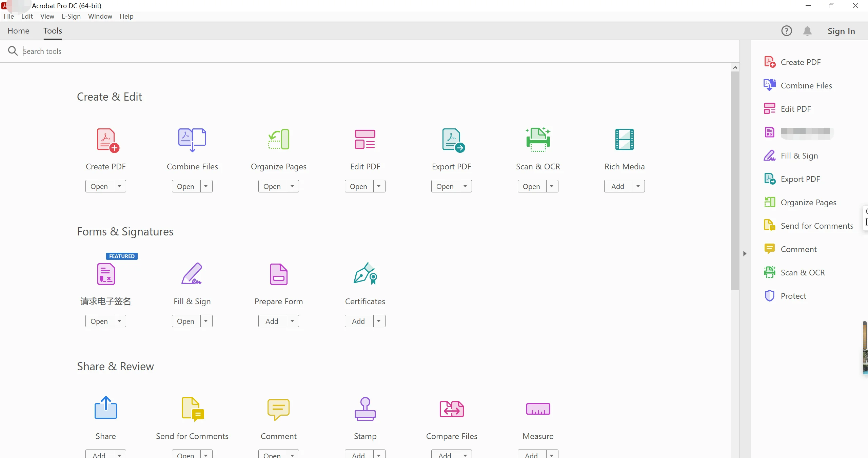This screenshot has height=458, width=868.
Task: Click the Stamp tool icon
Action: tap(365, 409)
